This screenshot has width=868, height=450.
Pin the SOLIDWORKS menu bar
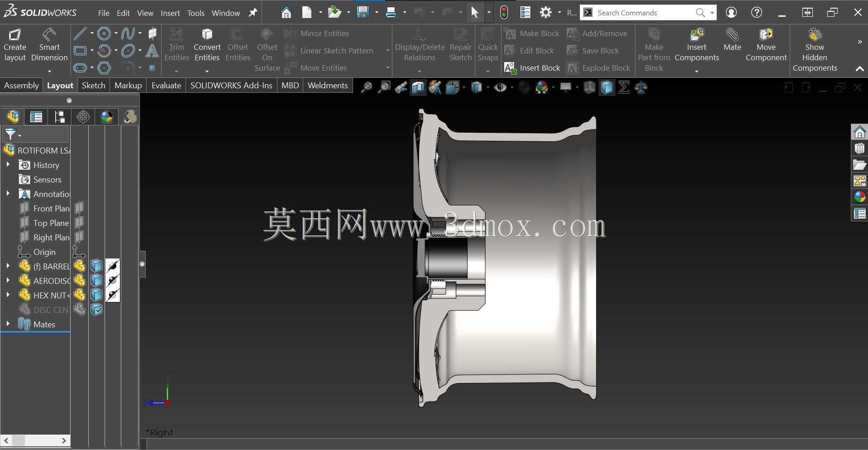pyautogui.click(x=253, y=13)
